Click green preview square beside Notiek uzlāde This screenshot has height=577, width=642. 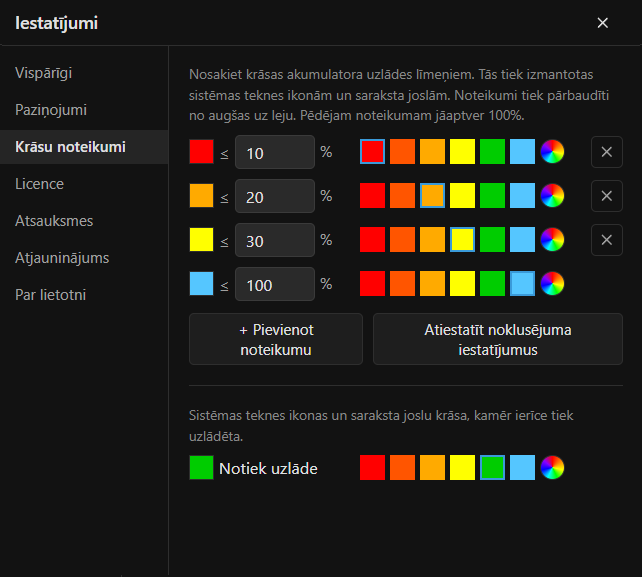coord(201,467)
